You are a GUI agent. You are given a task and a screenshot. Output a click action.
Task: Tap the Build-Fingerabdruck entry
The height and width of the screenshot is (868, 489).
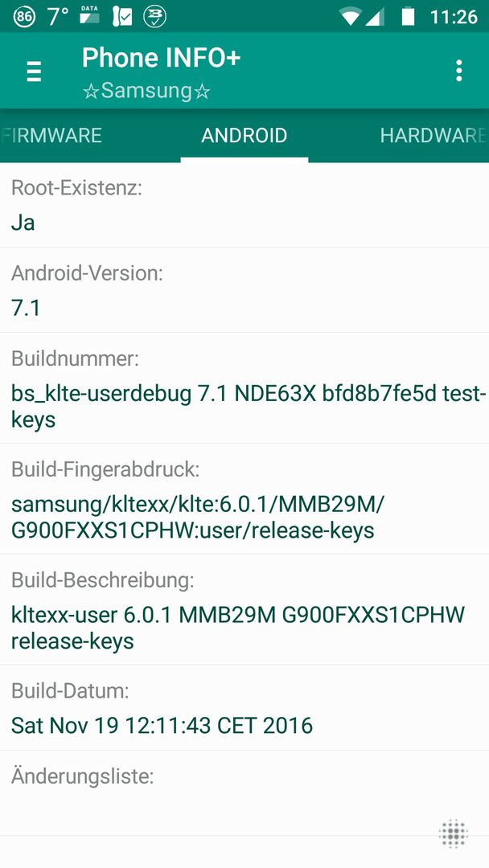[244, 499]
